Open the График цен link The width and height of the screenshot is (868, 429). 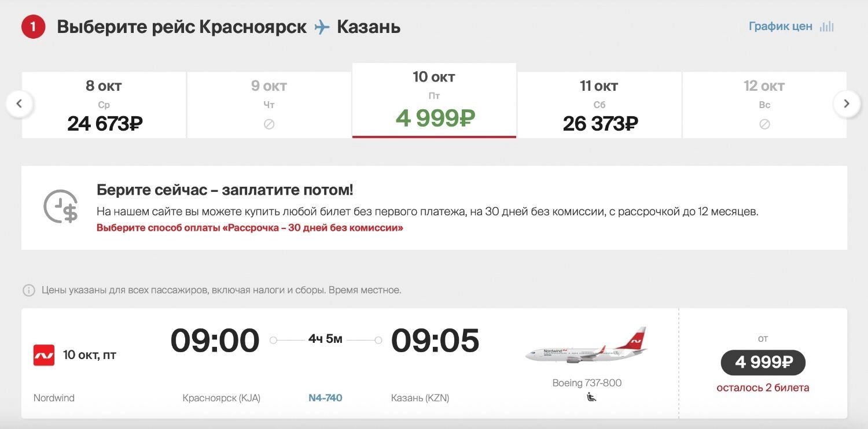click(780, 27)
